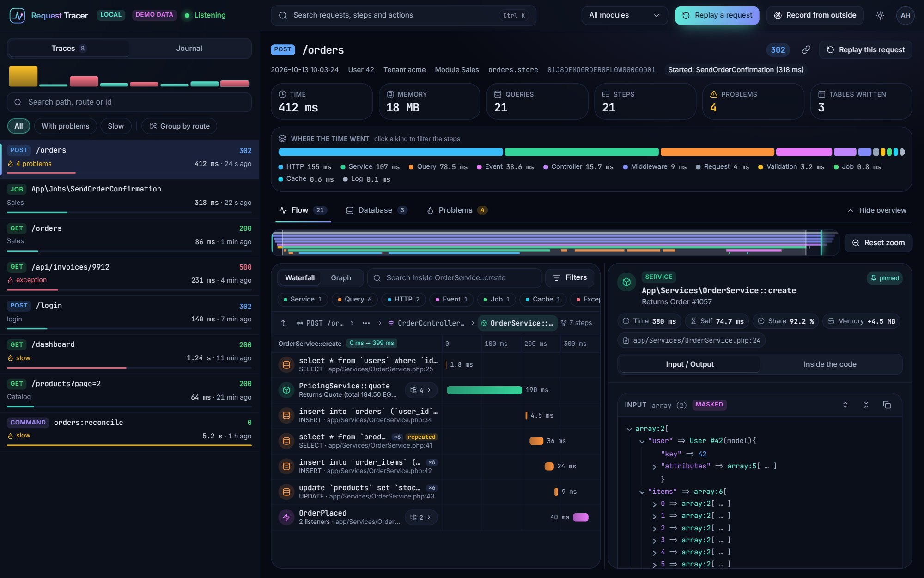Toggle the Service kind filter chip
Viewport: 924px width, 578px height.
[x=303, y=299]
